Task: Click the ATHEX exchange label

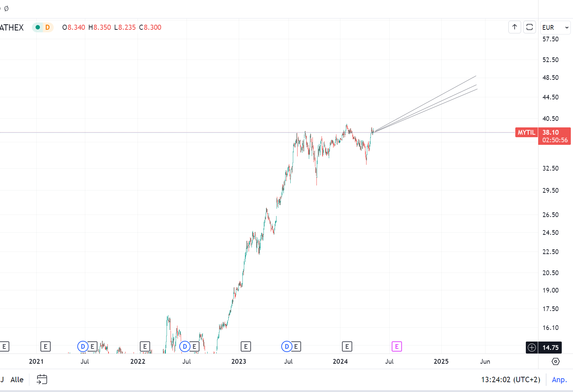Action: 12,28
